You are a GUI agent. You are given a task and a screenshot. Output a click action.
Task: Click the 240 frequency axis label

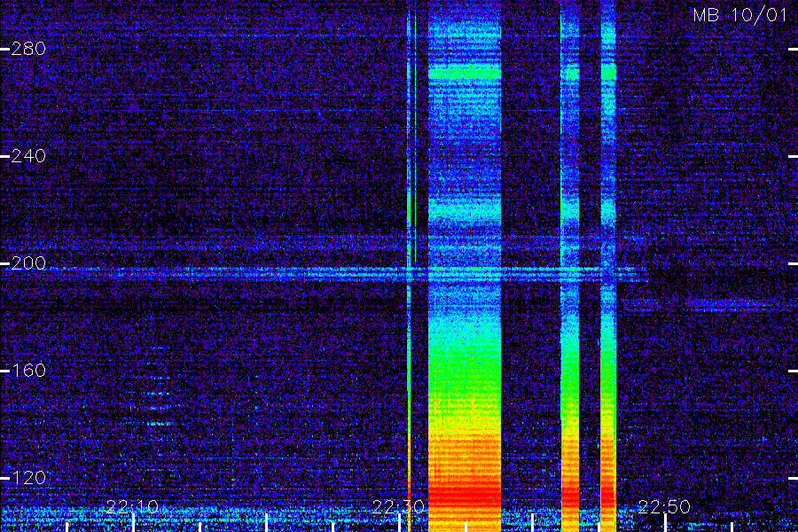[x=28, y=156]
